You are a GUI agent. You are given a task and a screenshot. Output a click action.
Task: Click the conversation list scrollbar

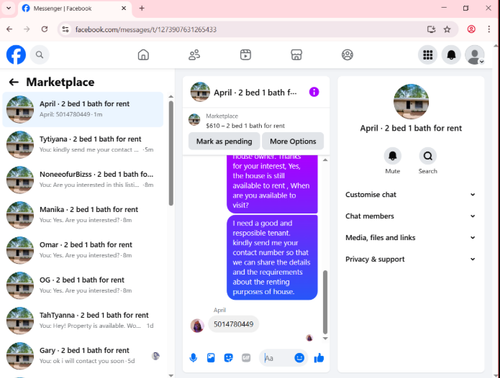(171, 153)
